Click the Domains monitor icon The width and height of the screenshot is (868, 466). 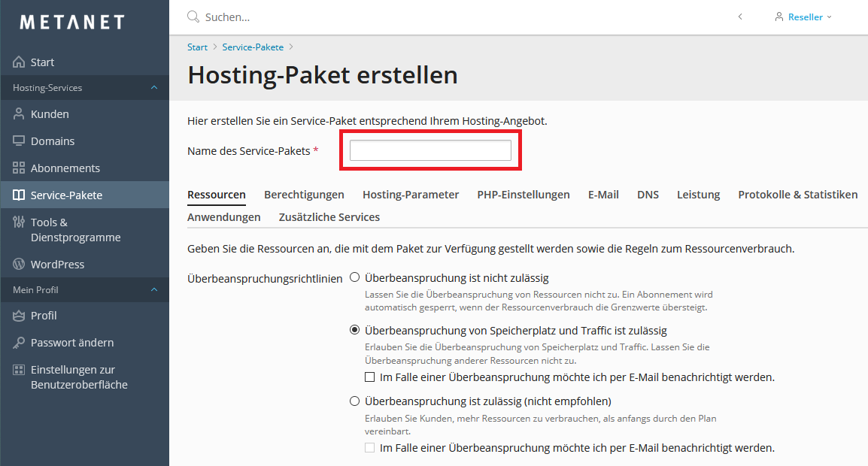click(x=19, y=141)
